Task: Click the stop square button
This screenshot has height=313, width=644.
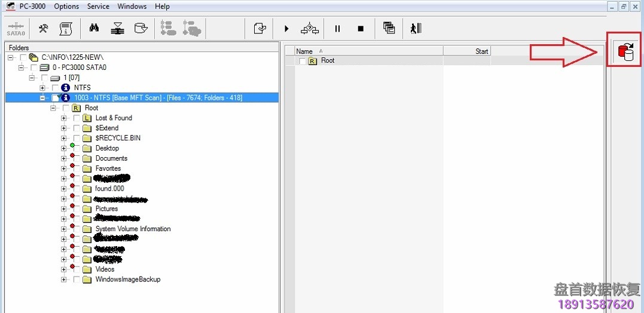Action: (361, 28)
